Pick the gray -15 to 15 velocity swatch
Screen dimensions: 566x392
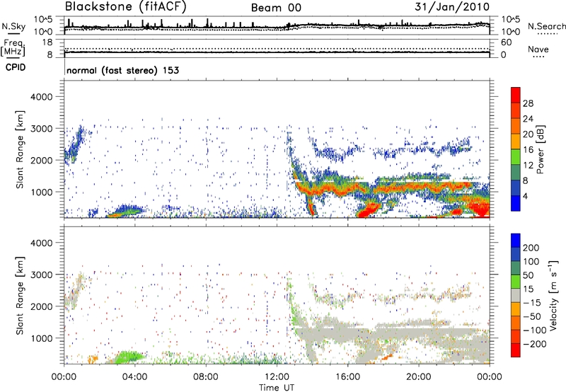pos(516,296)
